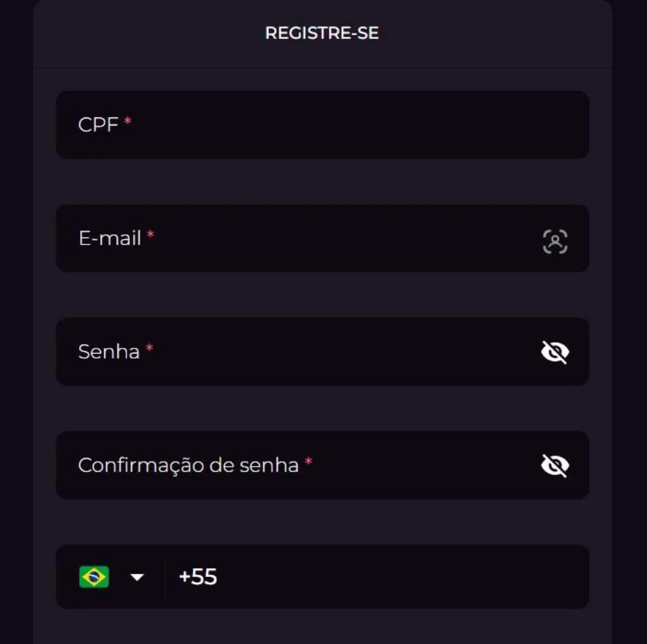
Task: Click the asterisk after Confirmação de senha
Action: [308, 462]
